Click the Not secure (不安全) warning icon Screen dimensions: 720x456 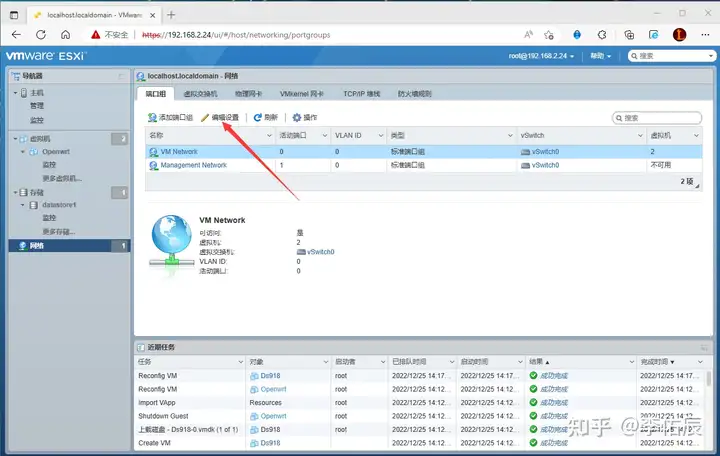coord(96,34)
